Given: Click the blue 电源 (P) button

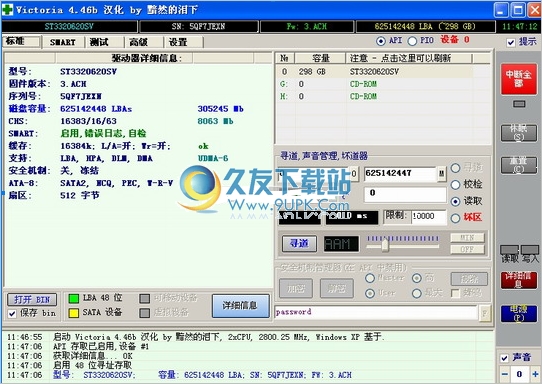Looking at the screenshot, I should 518,313.
